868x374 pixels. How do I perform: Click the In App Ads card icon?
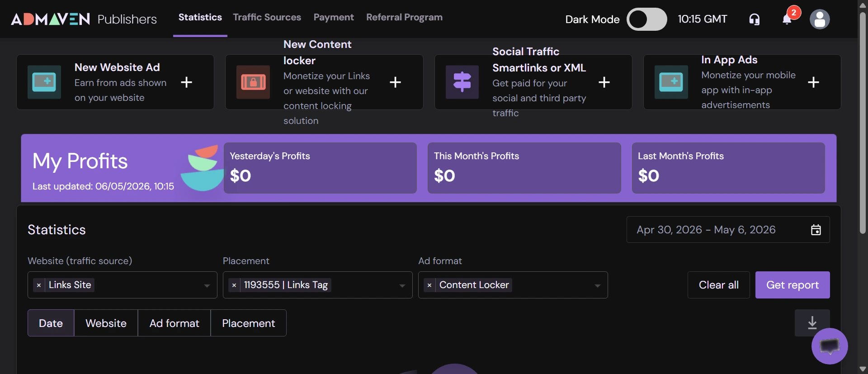(x=671, y=82)
